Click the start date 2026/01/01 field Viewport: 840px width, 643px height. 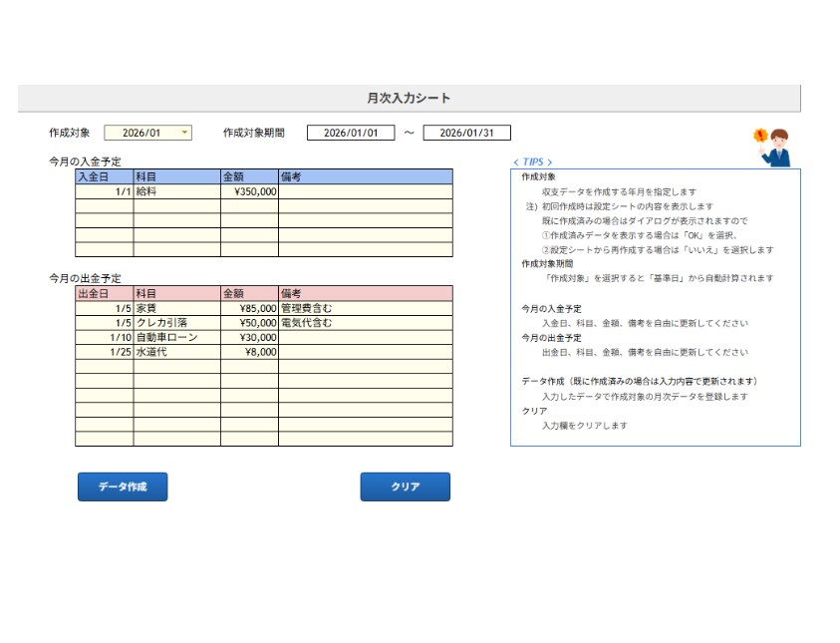click(x=351, y=133)
